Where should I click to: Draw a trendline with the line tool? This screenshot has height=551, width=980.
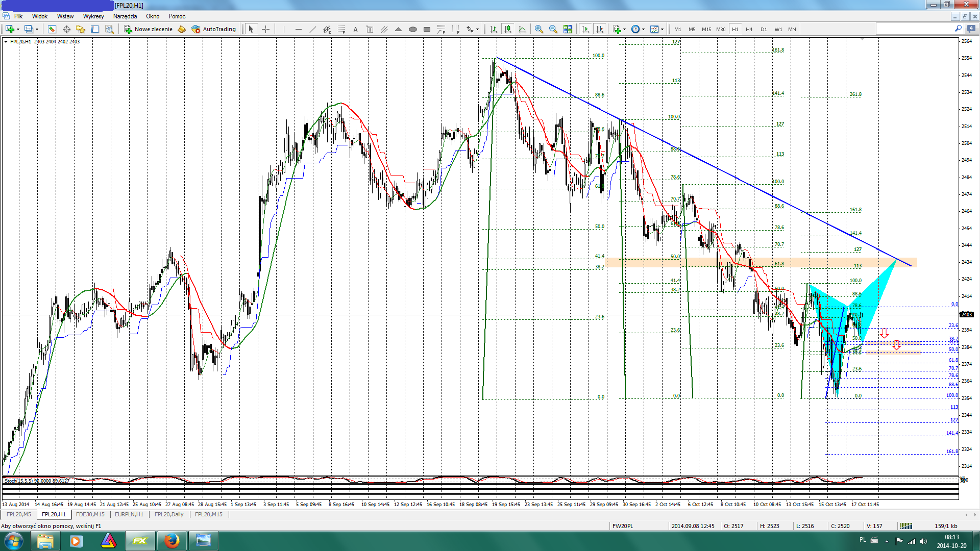coord(312,29)
